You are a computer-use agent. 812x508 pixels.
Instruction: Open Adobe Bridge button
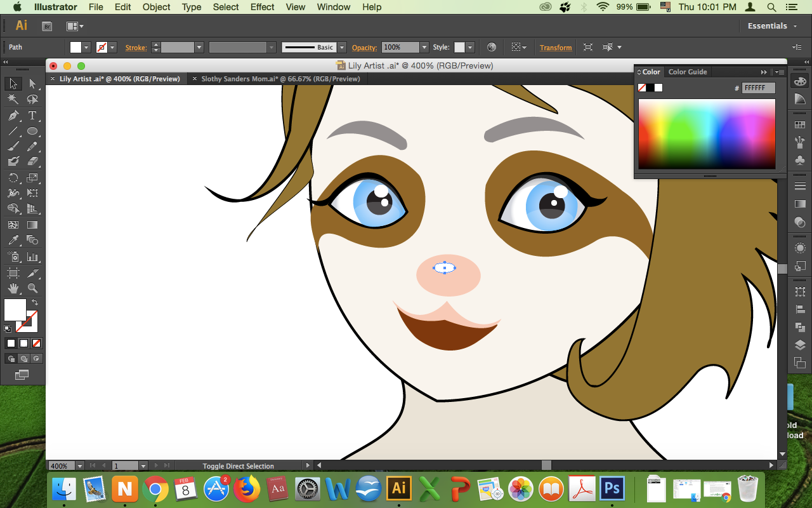coord(47,26)
